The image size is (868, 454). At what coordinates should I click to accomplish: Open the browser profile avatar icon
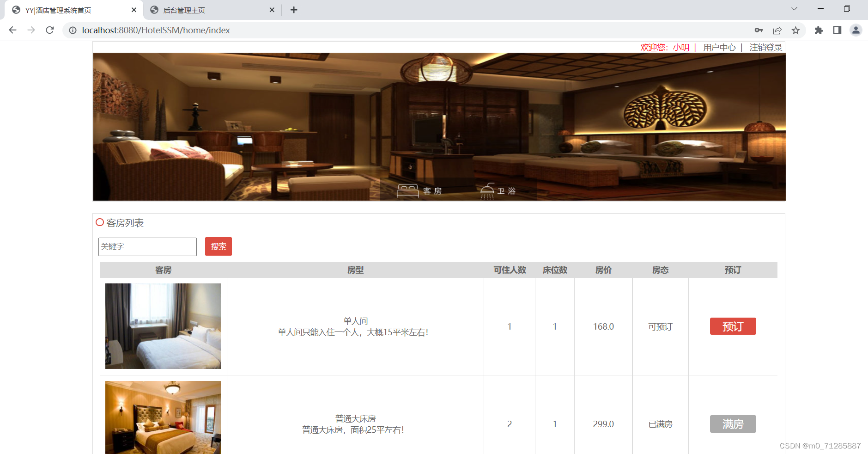pyautogui.click(x=856, y=30)
